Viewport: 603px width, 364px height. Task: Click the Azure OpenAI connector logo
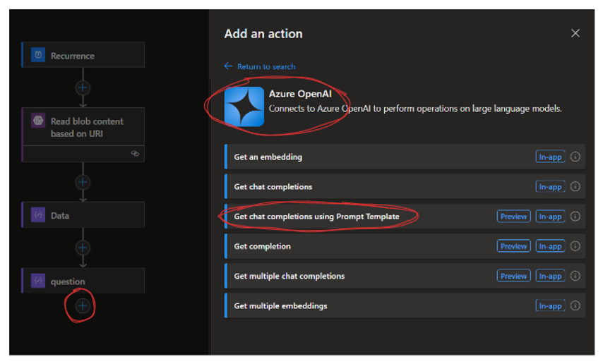(x=244, y=107)
